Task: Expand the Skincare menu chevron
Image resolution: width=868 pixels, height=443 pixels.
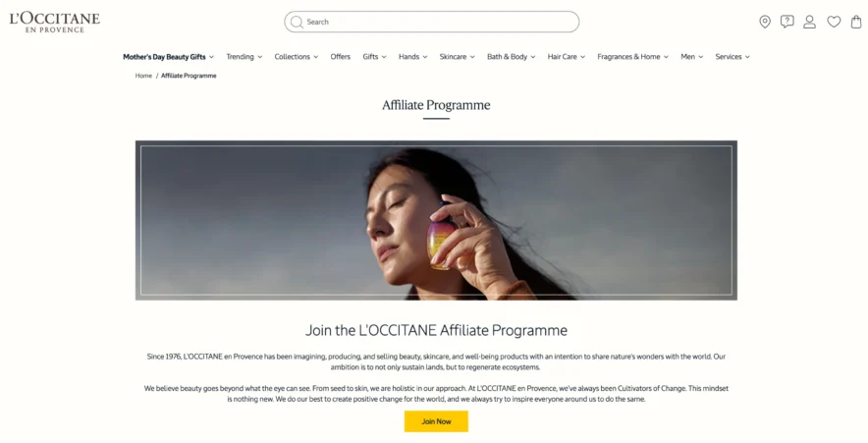Action: click(x=472, y=57)
